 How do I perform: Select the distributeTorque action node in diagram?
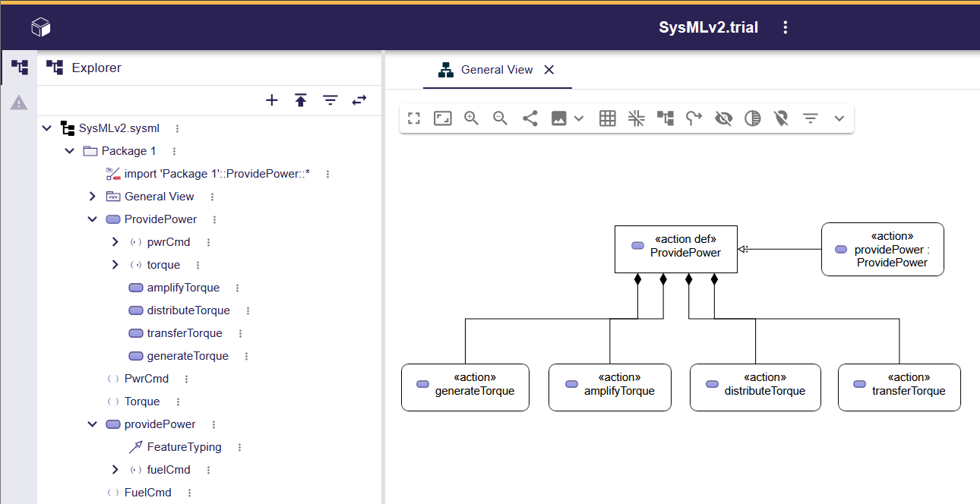coord(755,387)
